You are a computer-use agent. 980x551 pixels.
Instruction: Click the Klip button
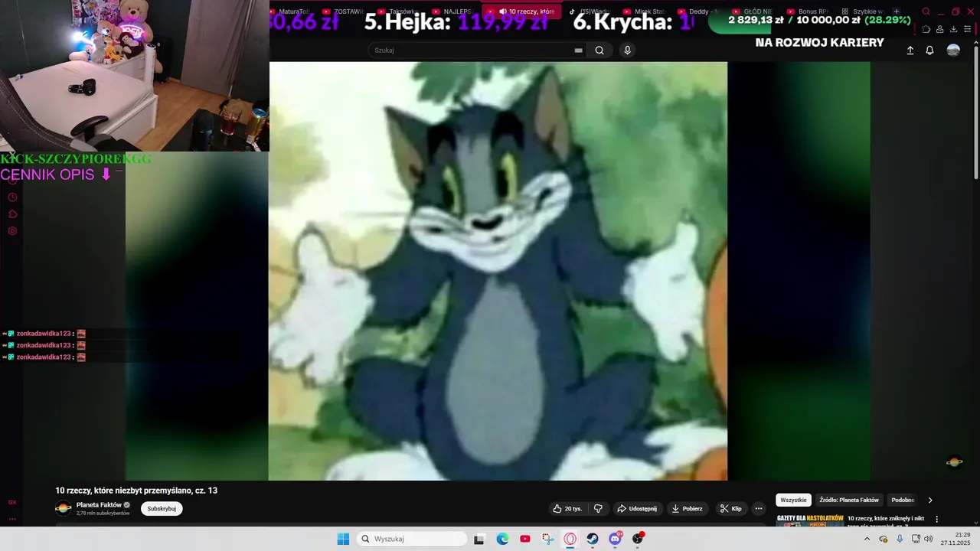click(x=731, y=508)
